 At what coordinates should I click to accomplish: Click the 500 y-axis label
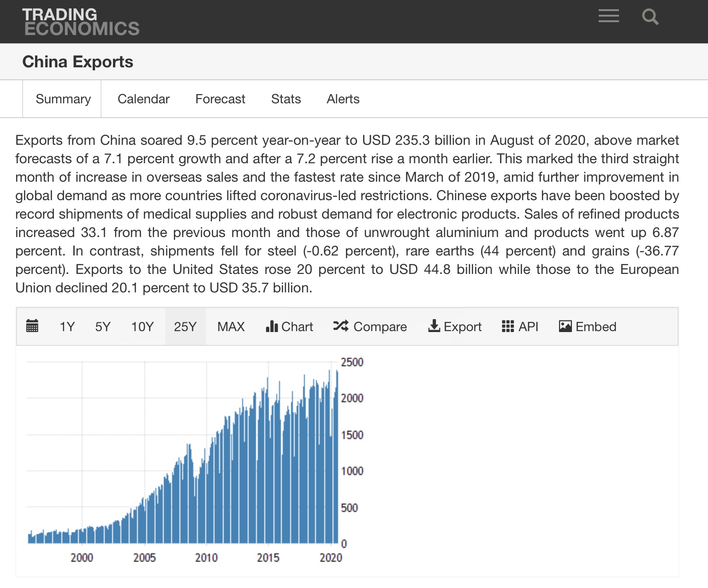tap(349, 508)
